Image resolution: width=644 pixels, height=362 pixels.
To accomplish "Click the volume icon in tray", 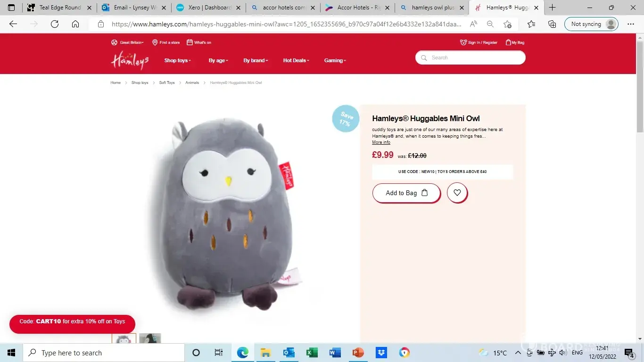I will [x=562, y=353].
